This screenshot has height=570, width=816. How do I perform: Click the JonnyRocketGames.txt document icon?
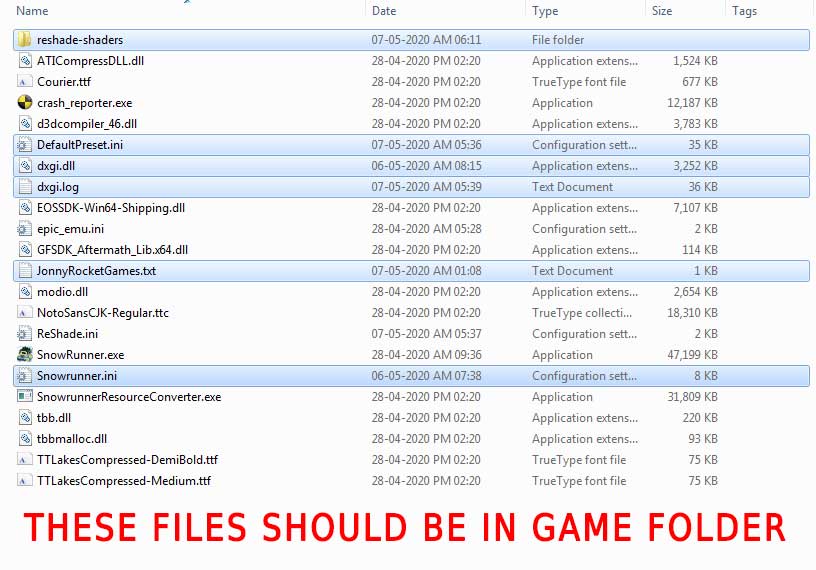25,271
